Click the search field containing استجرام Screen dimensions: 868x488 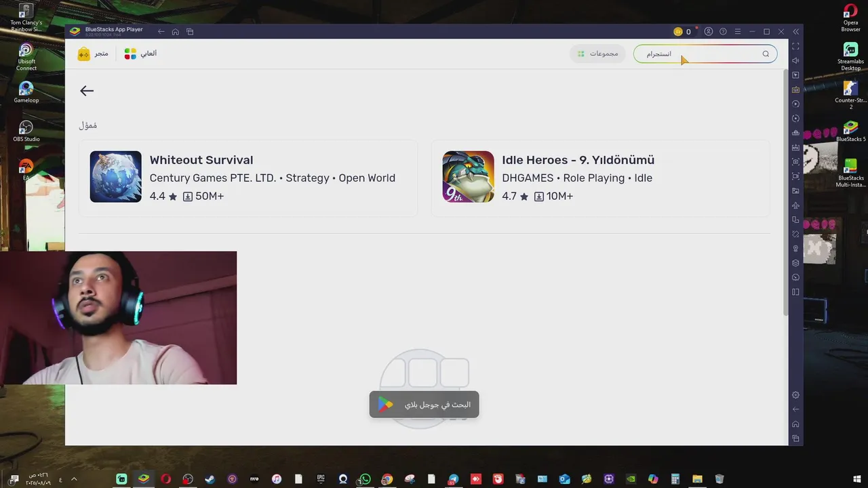tap(705, 54)
